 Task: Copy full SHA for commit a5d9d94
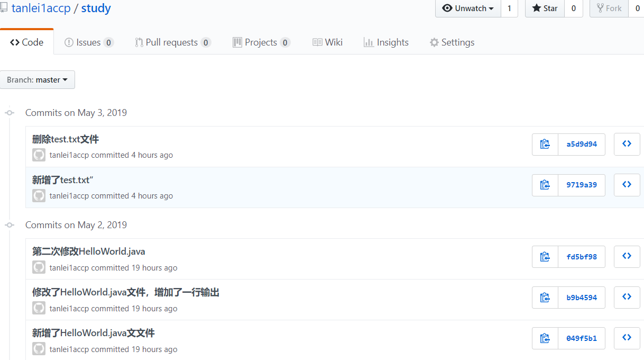pos(545,144)
